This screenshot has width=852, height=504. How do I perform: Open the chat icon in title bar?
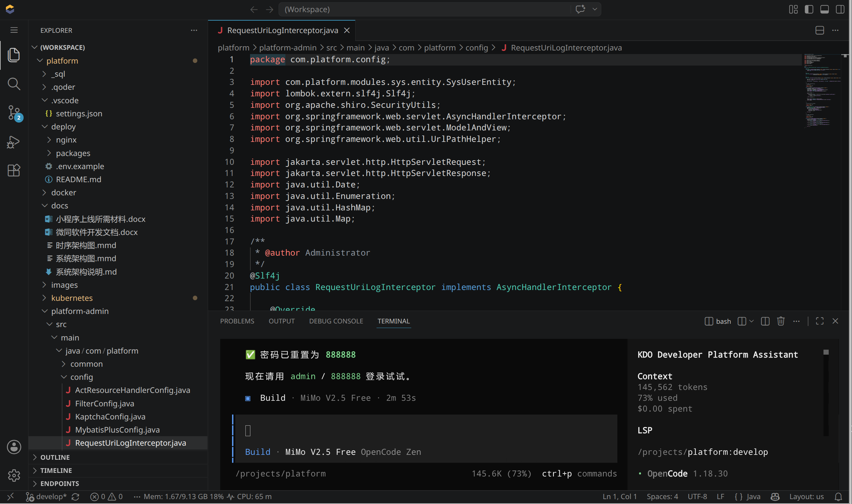580,9
